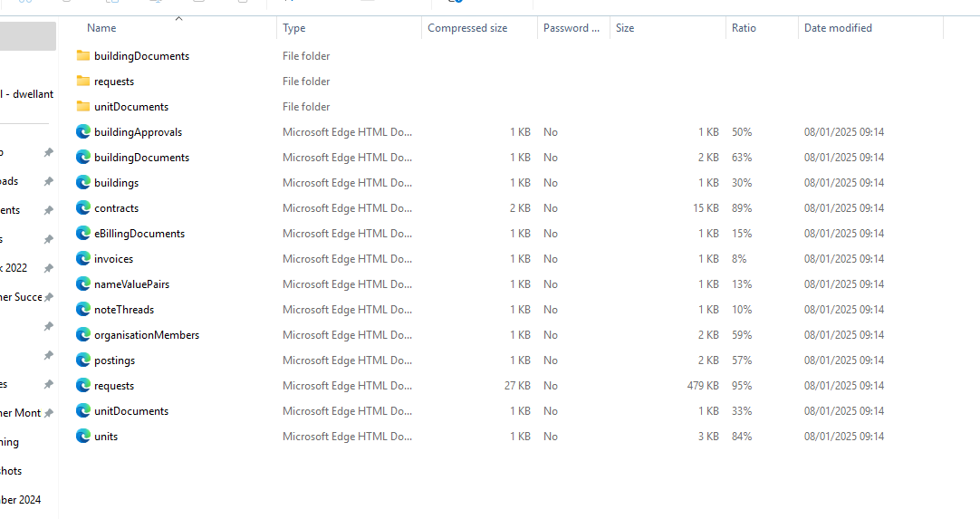
Task: Click the Compressed size column header
Action: [467, 28]
